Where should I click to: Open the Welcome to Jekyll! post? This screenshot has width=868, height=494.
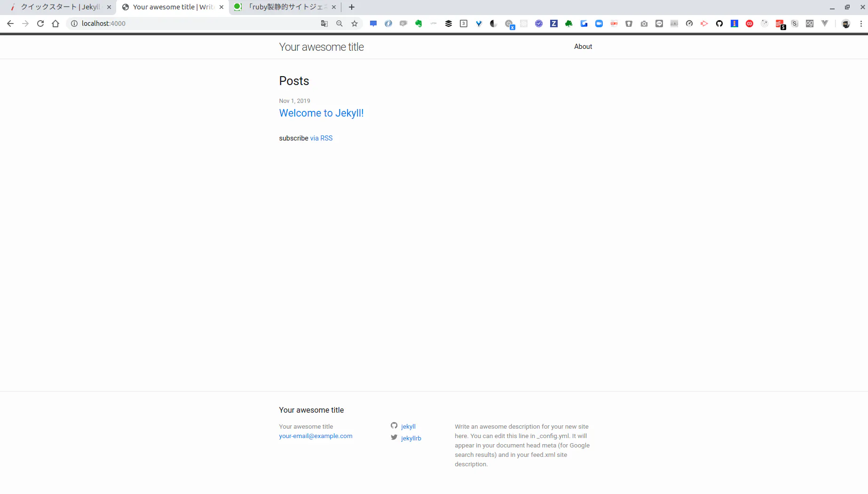[x=321, y=113]
